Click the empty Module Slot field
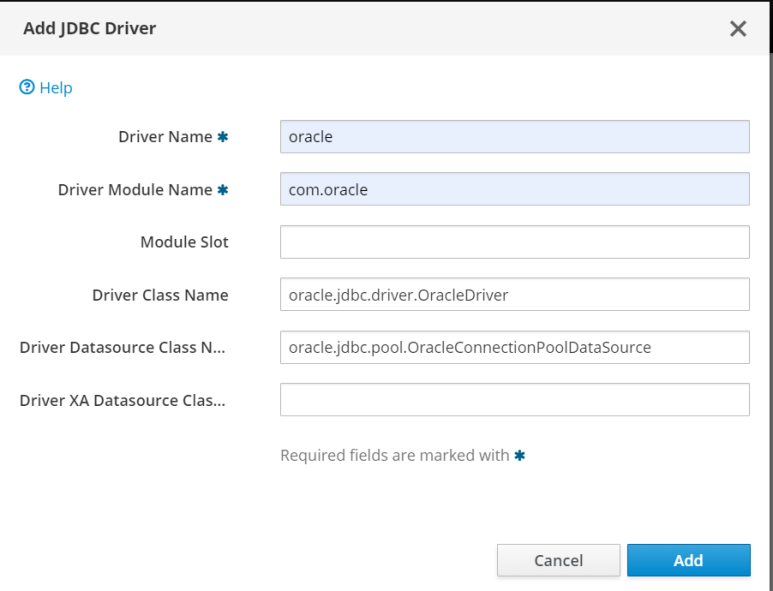Viewport: 773px width, 591px height. click(x=515, y=242)
